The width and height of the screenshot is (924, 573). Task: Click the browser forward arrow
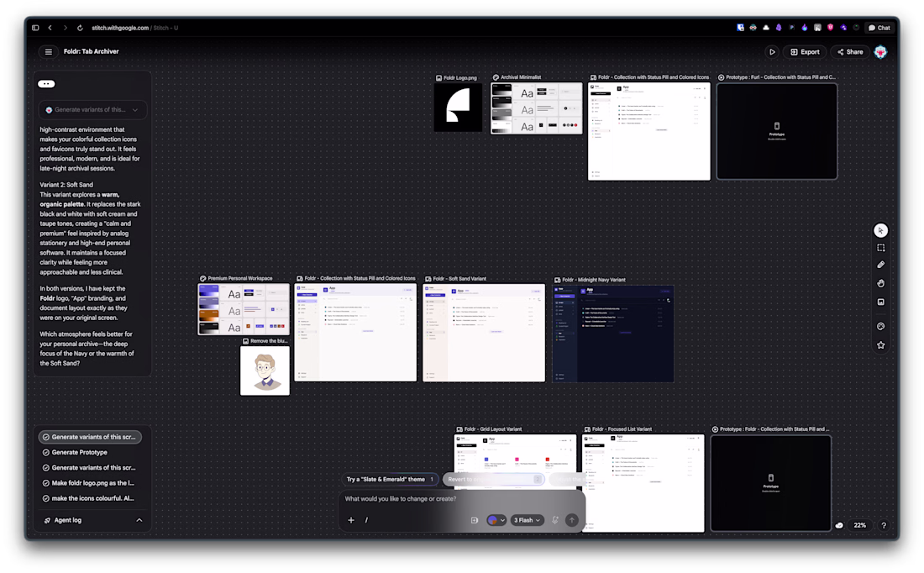66,28
